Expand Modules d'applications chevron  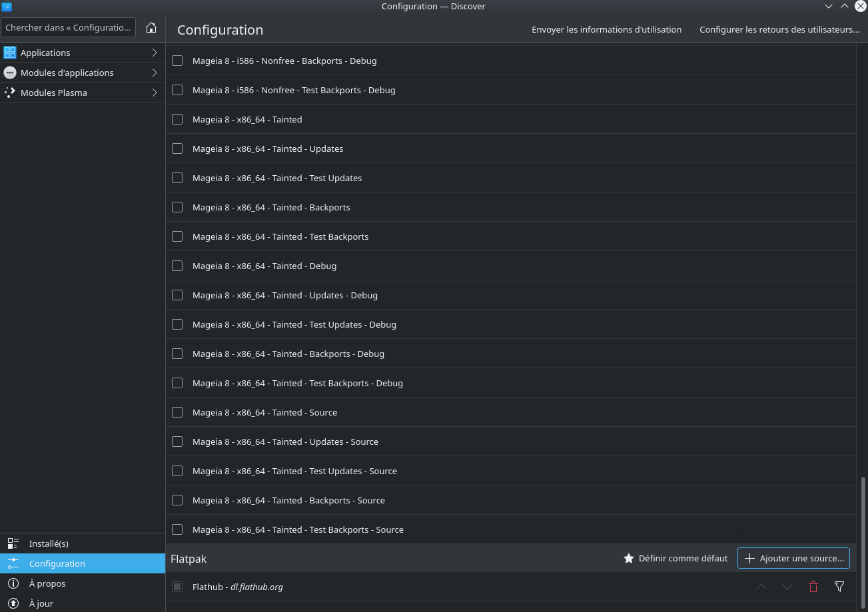tap(155, 73)
